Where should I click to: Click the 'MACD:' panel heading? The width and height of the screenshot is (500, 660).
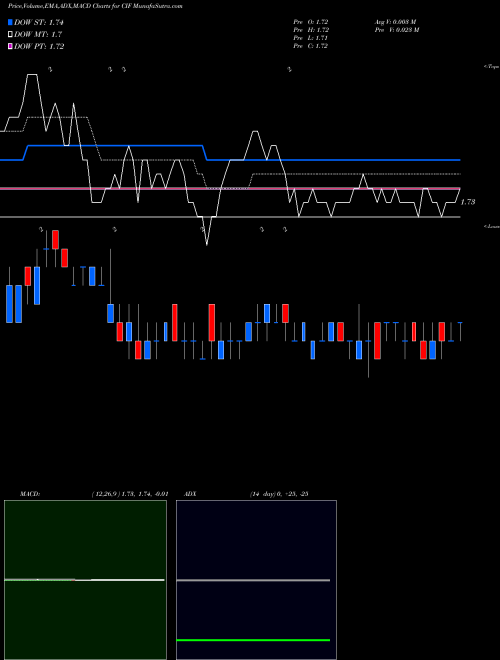coord(30,494)
